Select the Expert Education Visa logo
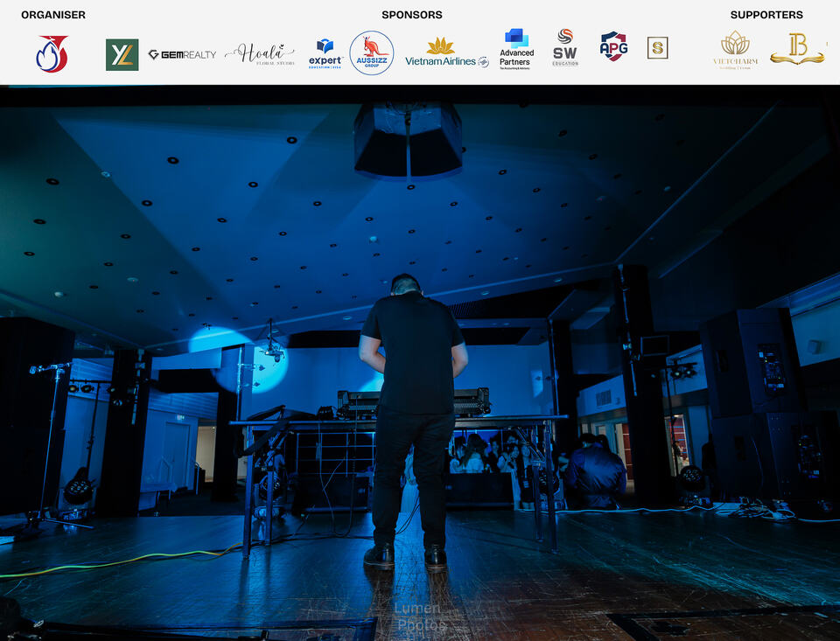This screenshot has width=840, height=641. pos(325,53)
